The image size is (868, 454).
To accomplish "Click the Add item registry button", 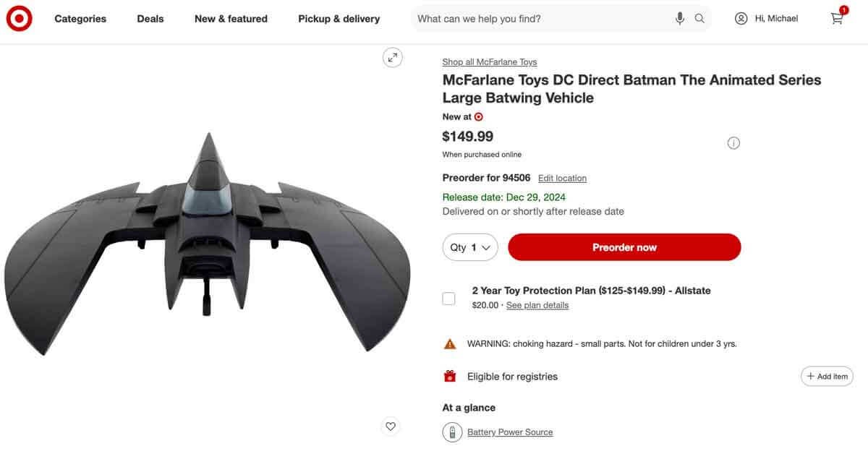I will coord(827,377).
